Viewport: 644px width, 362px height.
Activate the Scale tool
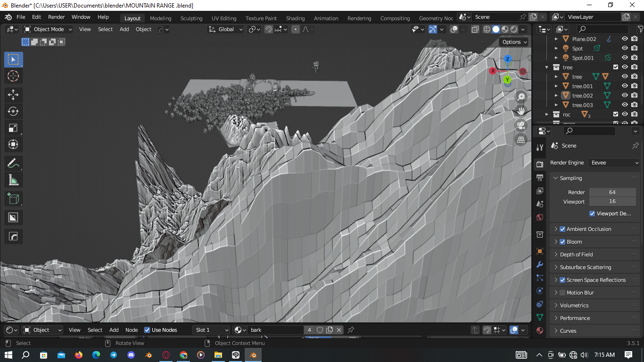pos(13,128)
